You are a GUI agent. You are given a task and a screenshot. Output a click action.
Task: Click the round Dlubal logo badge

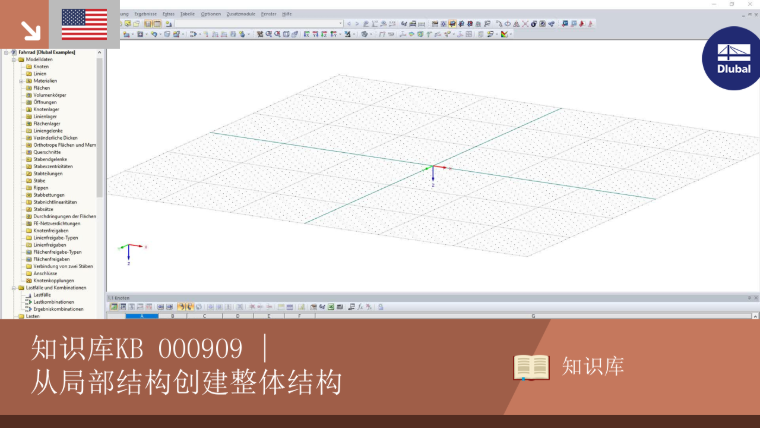(x=733, y=58)
